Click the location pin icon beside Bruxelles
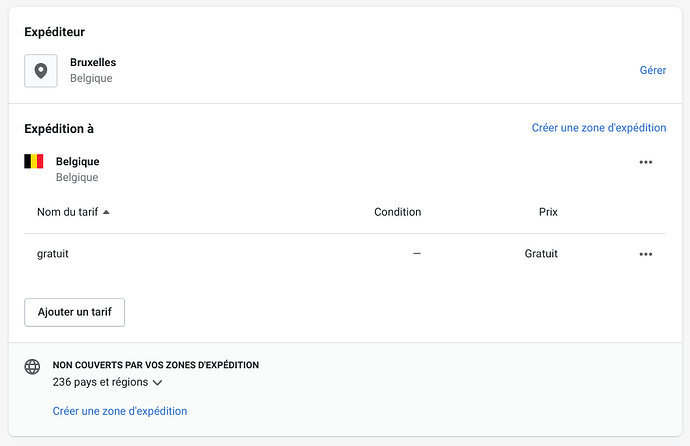Image resolution: width=690 pixels, height=446 pixels. [41, 71]
